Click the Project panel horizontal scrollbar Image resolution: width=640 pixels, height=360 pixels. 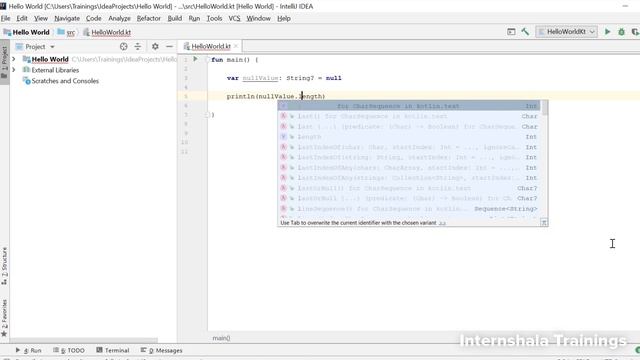[84, 340]
